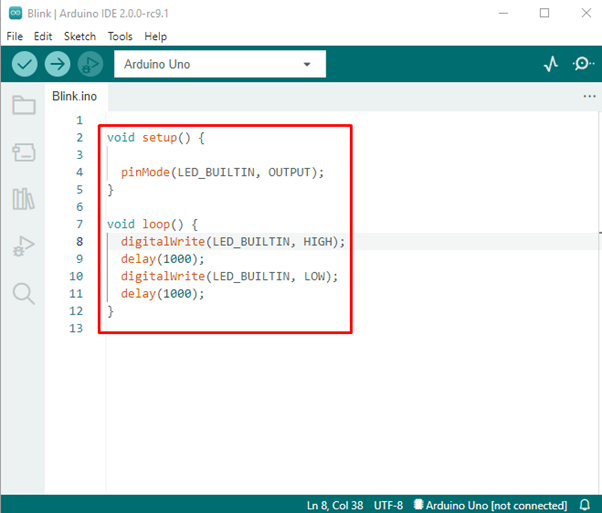Open the Search sidebar icon

[24, 294]
